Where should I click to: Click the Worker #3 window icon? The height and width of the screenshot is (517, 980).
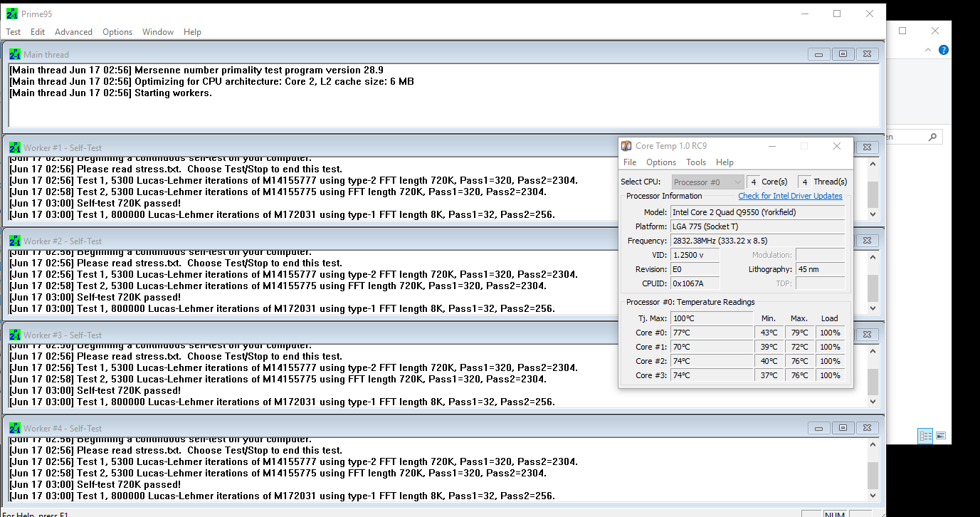tap(15, 335)
